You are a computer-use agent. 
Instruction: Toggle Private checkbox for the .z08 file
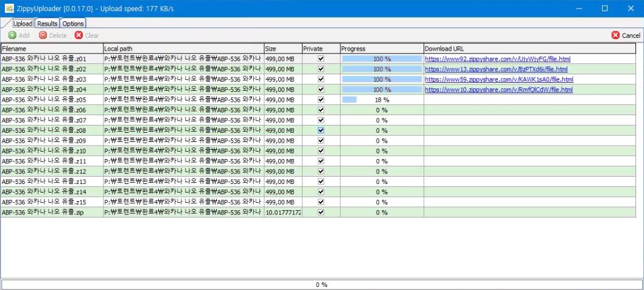click(x=321, y=130)
